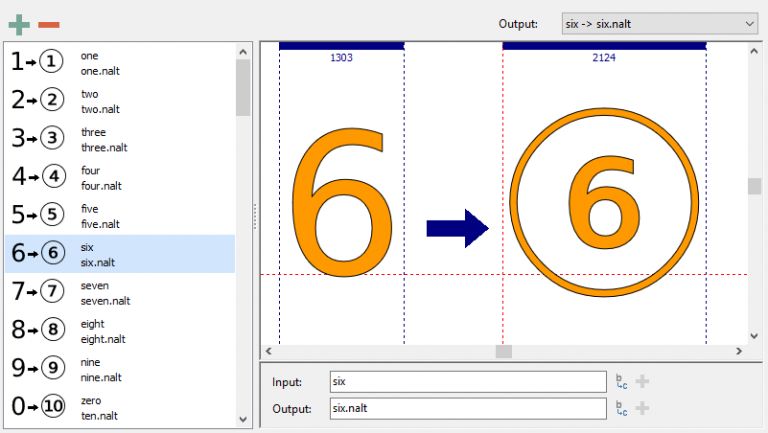The width and height of the screenshot is (768, 433).
Task: Click the green plus add substitution icon
Action: pyautogui.click(x=18, y=23)
